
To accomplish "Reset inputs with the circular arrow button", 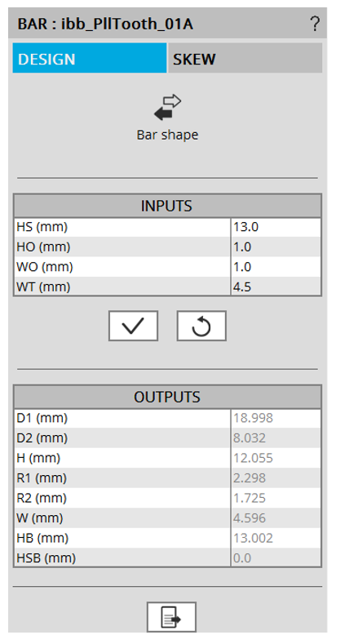I will pyautogui.click(x=201, y=326).
